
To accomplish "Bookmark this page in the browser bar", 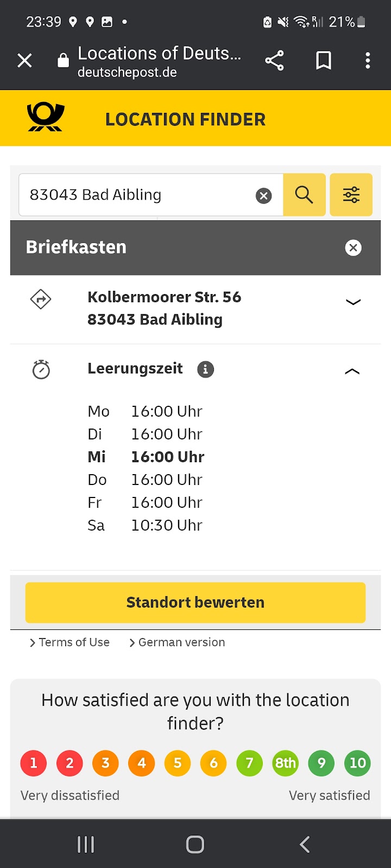I will click(324, 60).
